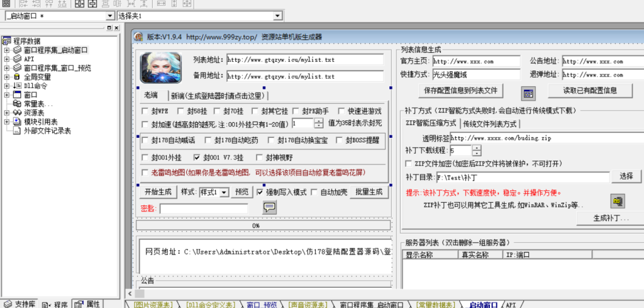Click the make-same-width-and-height toolbar icon

(187, 4)
